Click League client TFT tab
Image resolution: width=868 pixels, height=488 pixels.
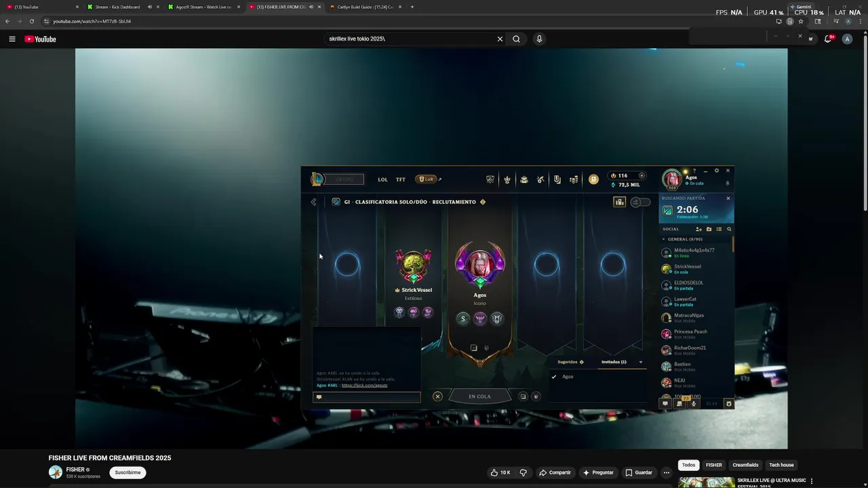(401, 180)
